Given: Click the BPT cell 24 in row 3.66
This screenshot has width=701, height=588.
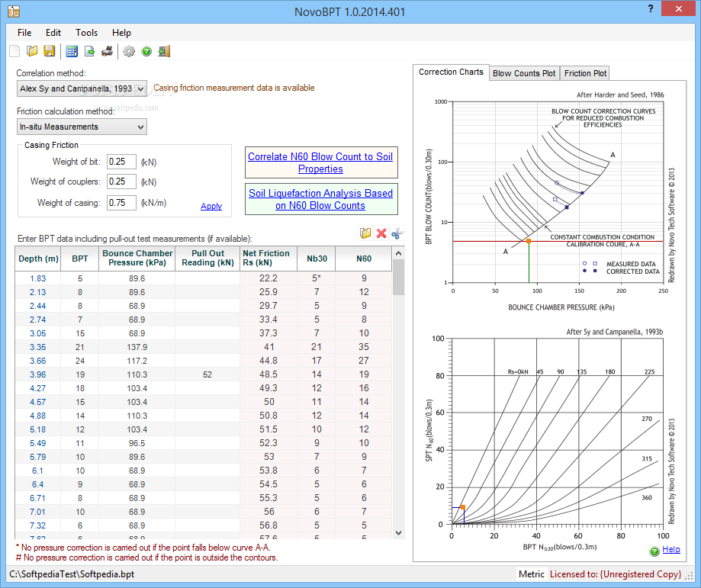Looking at the screenshot, I should click(79, 361).
